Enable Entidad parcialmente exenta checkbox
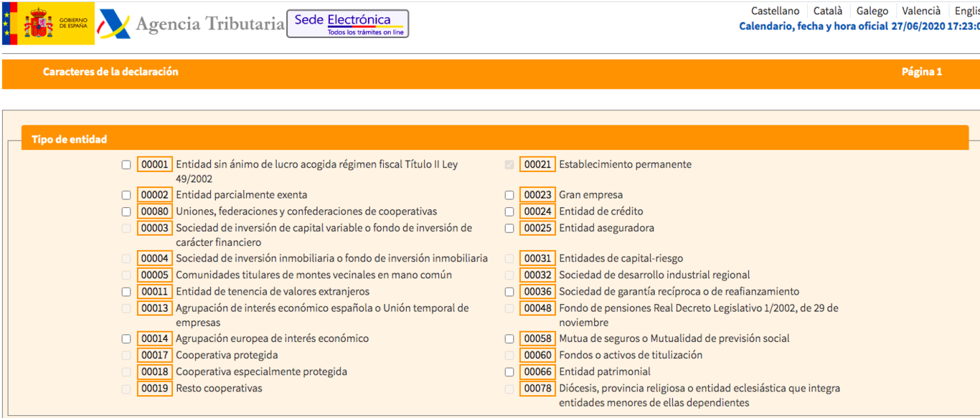 coord(126,195)
